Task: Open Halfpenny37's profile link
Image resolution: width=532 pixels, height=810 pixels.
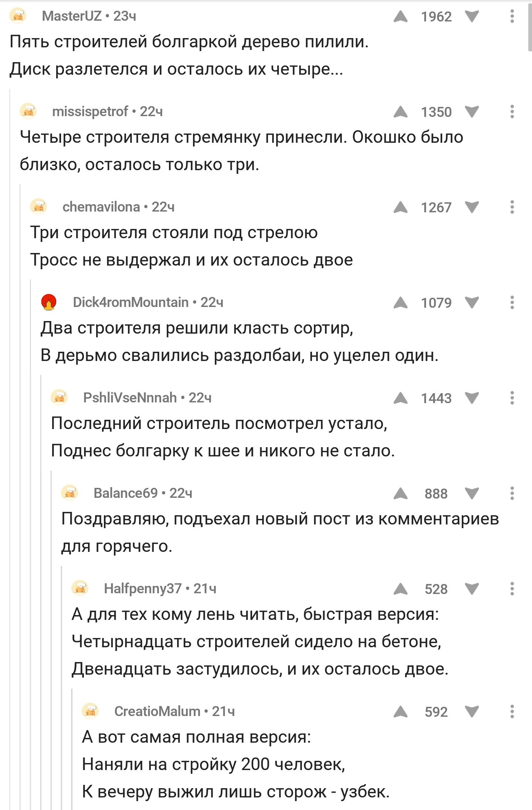Action: coord(143,588)
